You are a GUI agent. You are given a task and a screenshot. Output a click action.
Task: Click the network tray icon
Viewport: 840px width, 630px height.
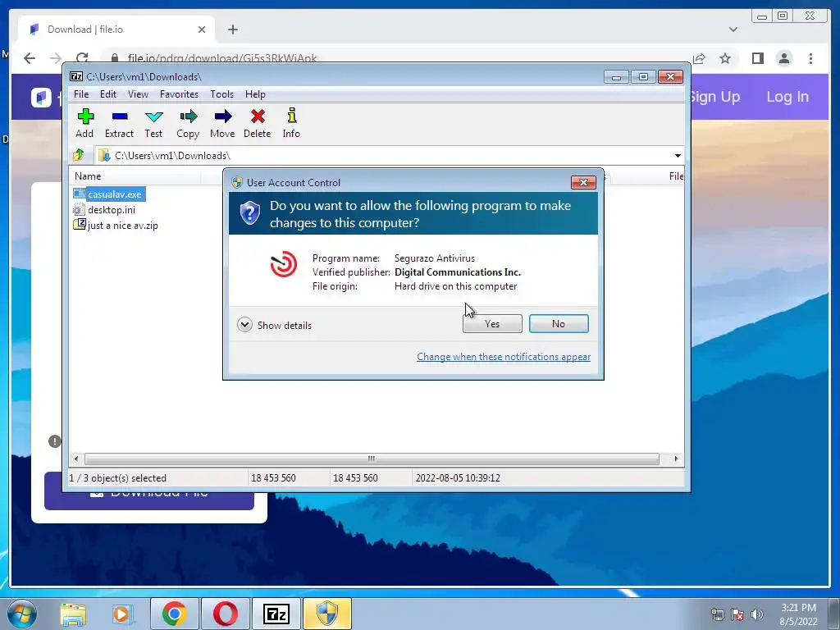point(717,614)
